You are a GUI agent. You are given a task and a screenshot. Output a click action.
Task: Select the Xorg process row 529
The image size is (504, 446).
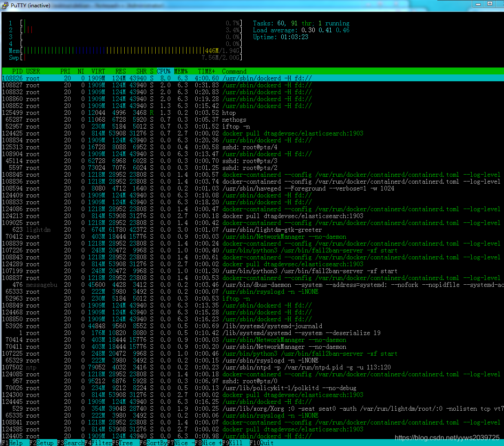[252, 409]
